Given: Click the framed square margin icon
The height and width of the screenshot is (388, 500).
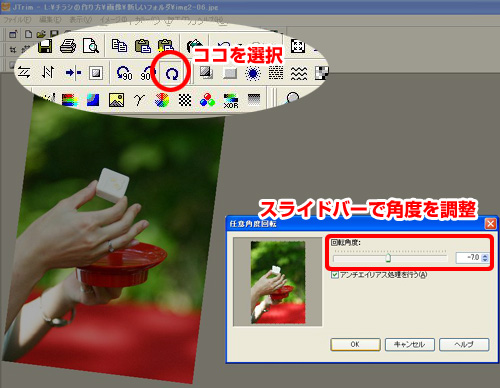Looking at the screenshot, I should [x=96, y=73].
